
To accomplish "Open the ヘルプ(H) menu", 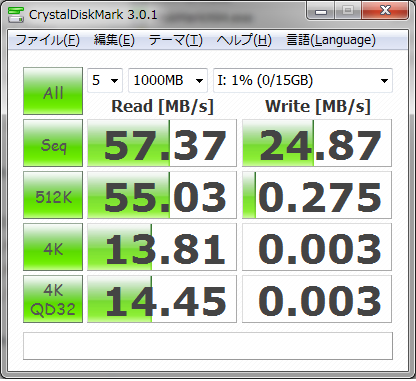I will click(x=244, y=40).
